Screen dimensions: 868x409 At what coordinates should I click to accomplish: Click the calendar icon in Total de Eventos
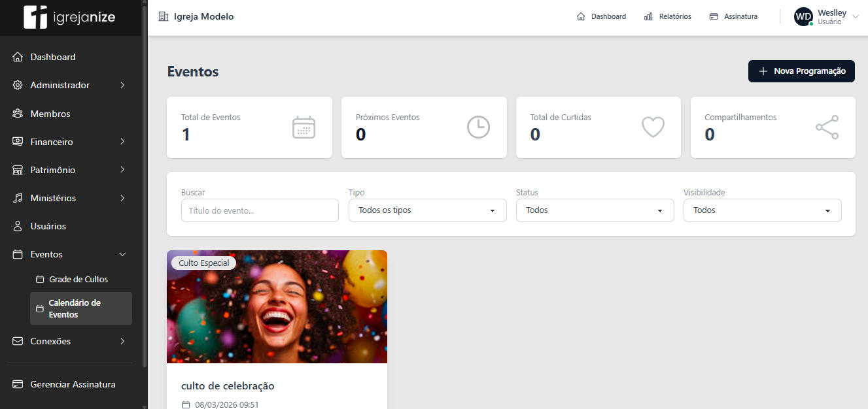tap(304, 127)
